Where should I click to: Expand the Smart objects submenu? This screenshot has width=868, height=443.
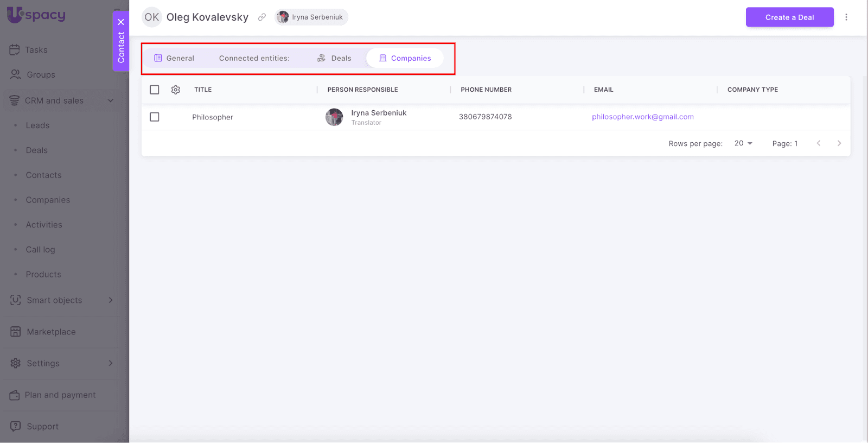click(x=111, y=300)
